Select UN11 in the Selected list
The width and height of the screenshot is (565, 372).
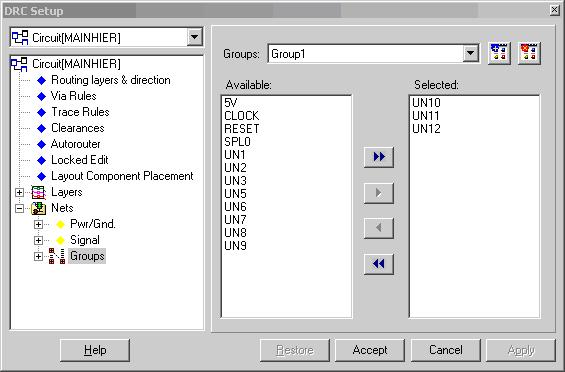click(426, 116)
